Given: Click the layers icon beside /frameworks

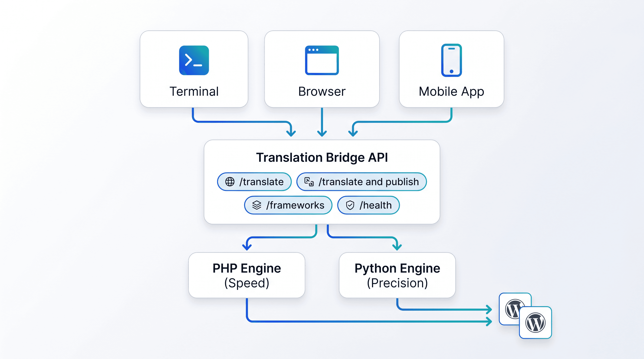Looking at the screenshot, I should tap(257, 205).
